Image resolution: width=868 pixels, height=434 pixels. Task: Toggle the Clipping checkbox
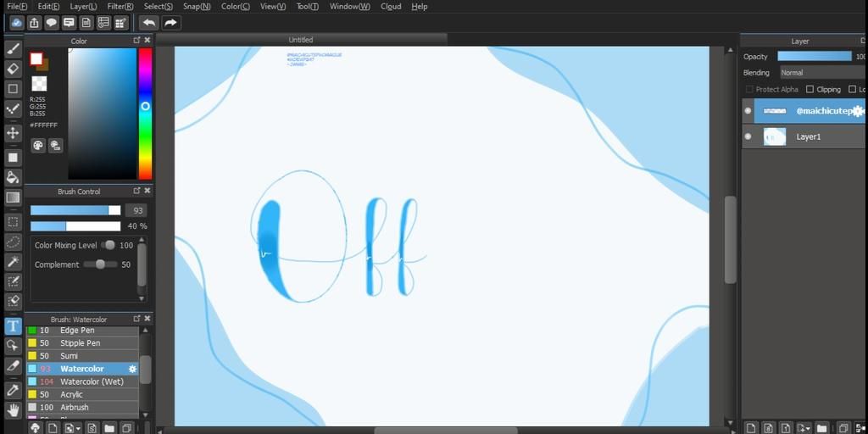pos(810,89)
